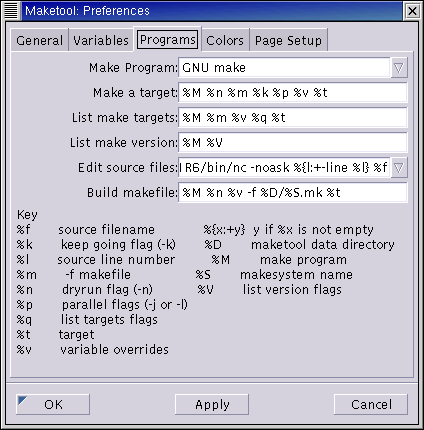Expand the Make Program dropdown arrow
Screen dimensions: 424x430
(399, 68)
